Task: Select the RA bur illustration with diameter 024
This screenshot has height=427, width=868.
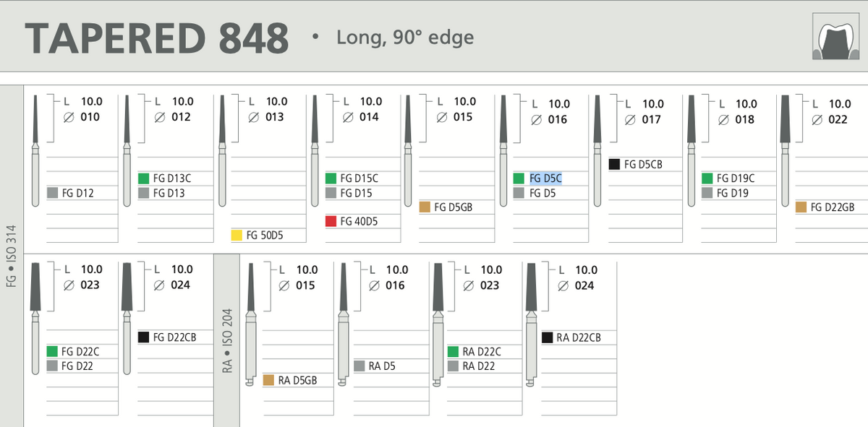Action: pos(531,324)
